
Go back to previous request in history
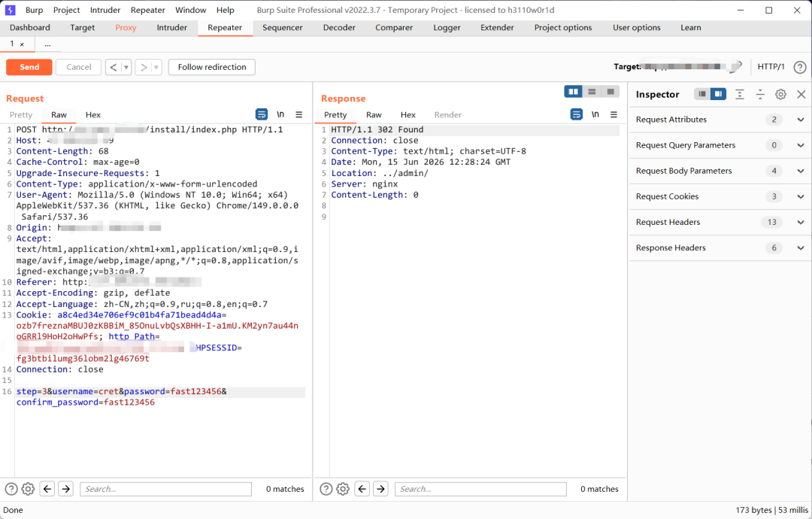click(x=114, y=68)
